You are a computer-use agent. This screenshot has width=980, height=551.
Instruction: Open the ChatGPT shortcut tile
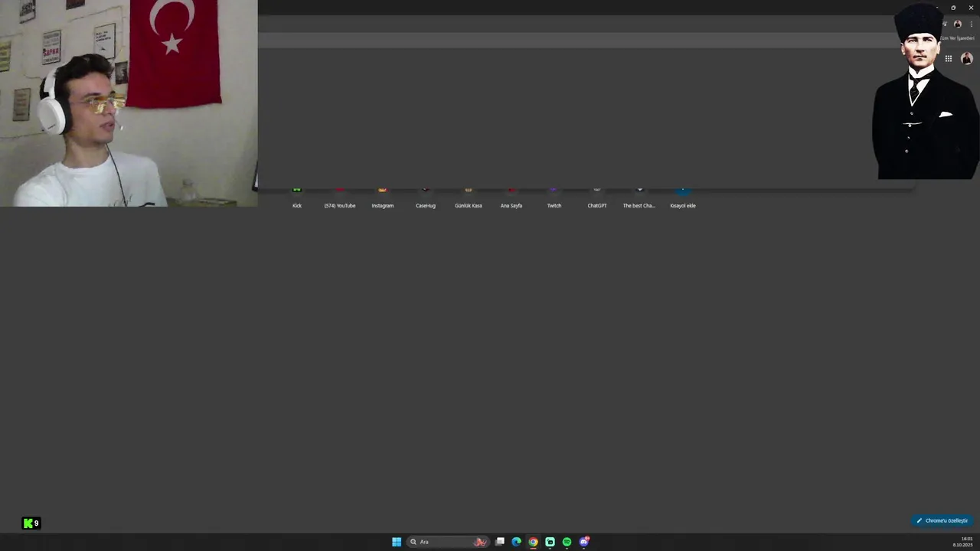click(597, 198)
